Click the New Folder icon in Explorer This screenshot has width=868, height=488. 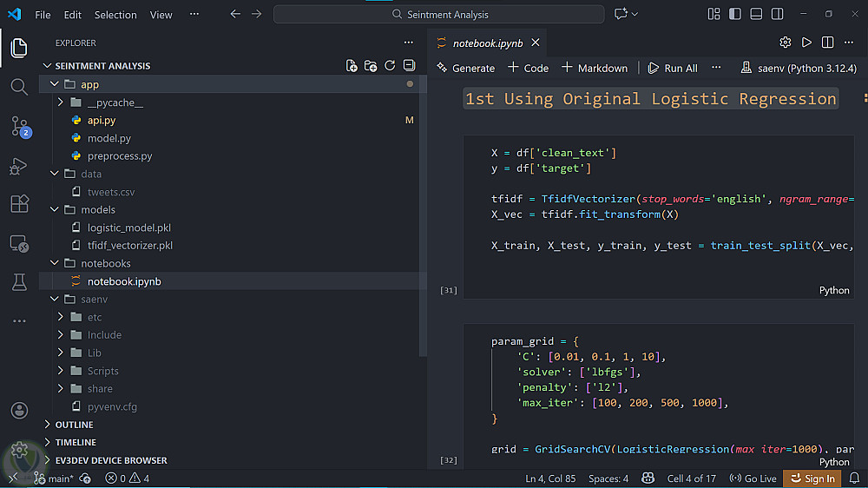click(x=371, y=66)
